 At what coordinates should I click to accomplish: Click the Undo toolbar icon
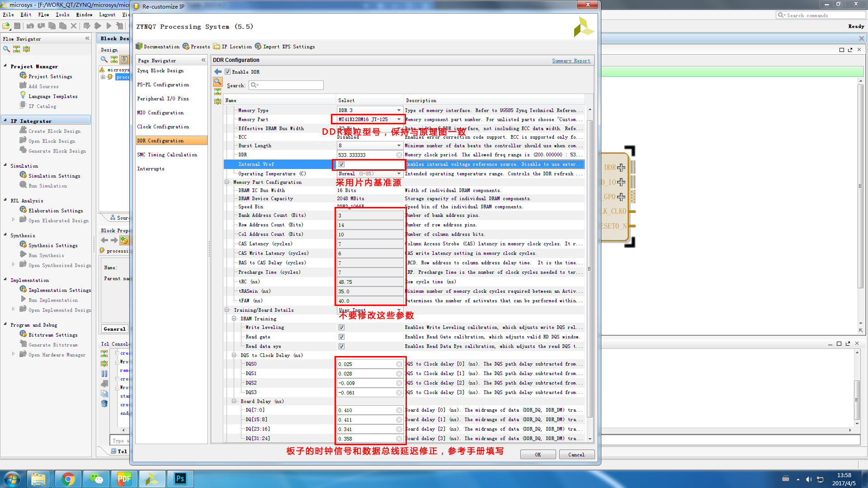click(x=30, y=26)
